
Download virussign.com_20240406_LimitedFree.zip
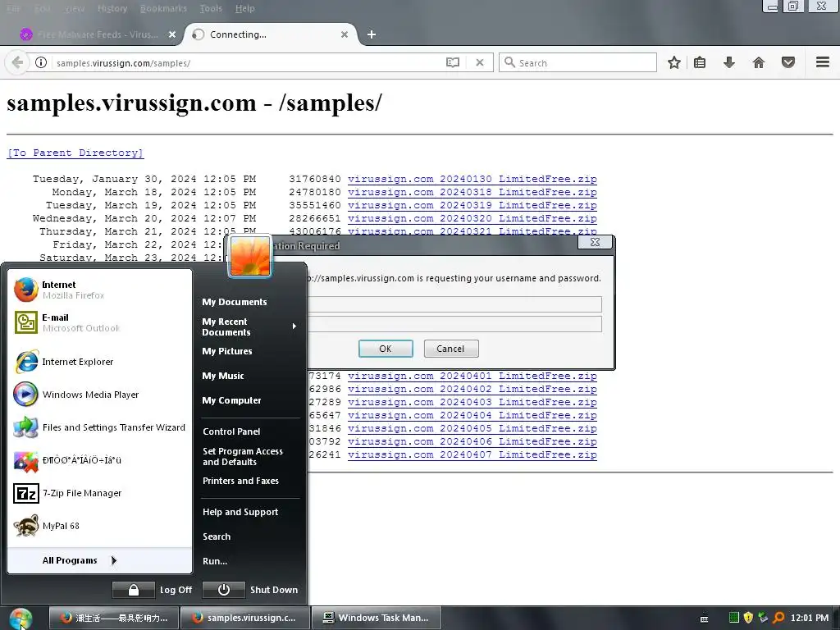tap(472, 441)
